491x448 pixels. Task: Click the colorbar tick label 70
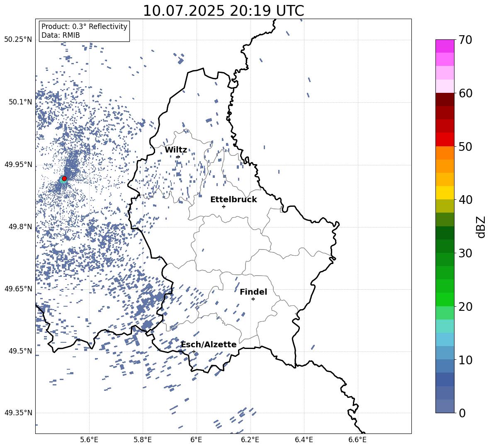(x=465, y=40)
